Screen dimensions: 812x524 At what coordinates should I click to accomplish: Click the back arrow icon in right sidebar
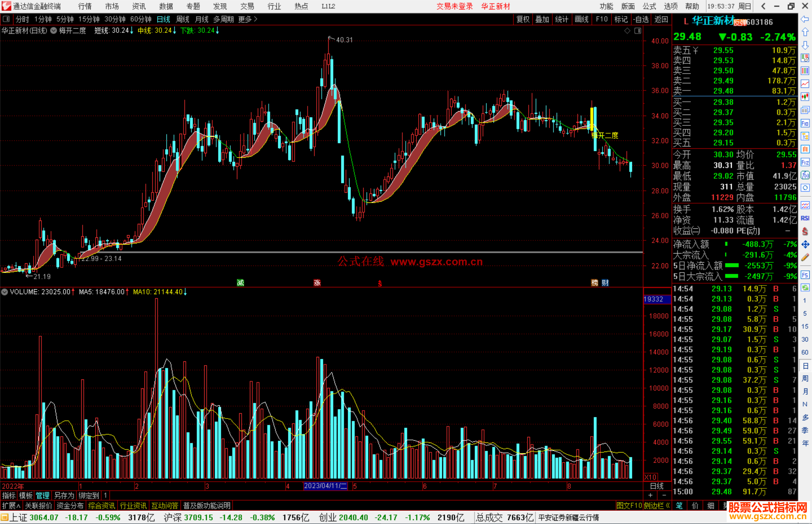pos(805,19)
